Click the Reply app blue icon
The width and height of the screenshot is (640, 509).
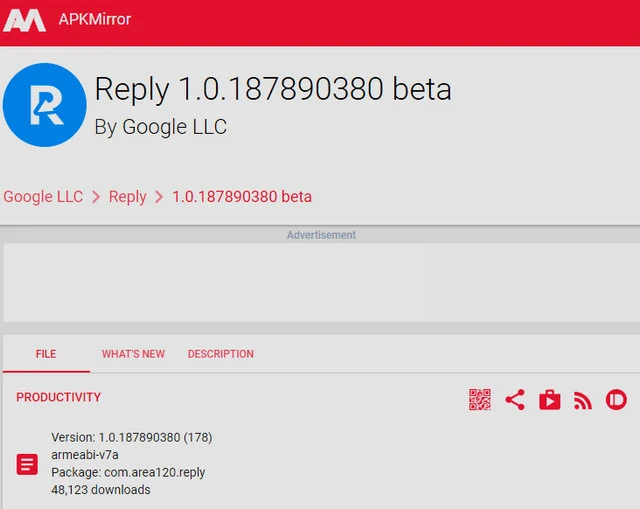[44, 105]
